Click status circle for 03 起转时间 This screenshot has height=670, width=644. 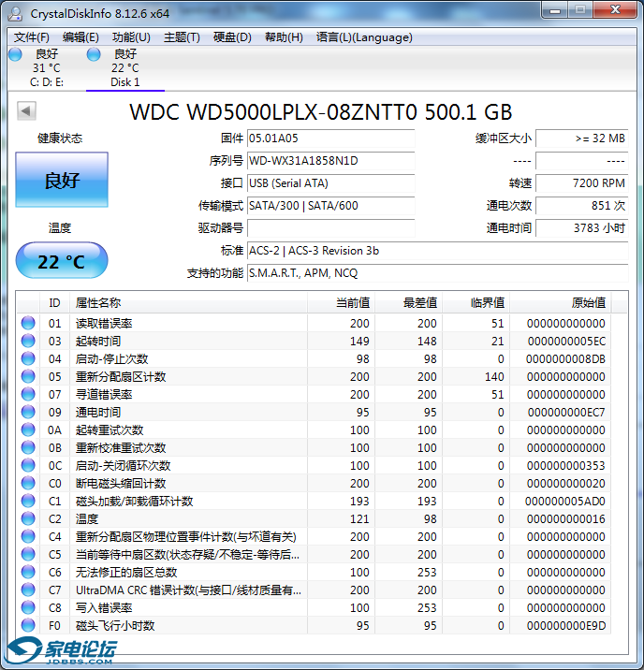pyautogui.click(x=28, y=341)
